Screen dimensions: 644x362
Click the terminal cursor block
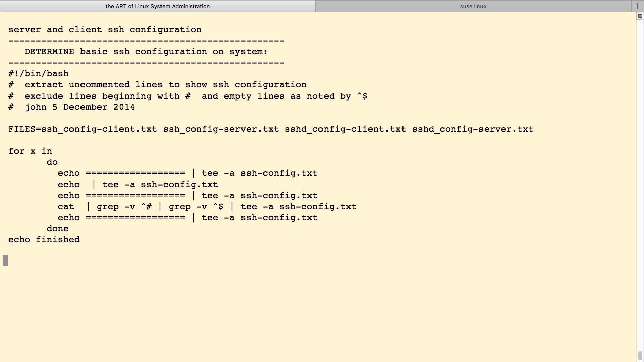click(x=5, y=261)
